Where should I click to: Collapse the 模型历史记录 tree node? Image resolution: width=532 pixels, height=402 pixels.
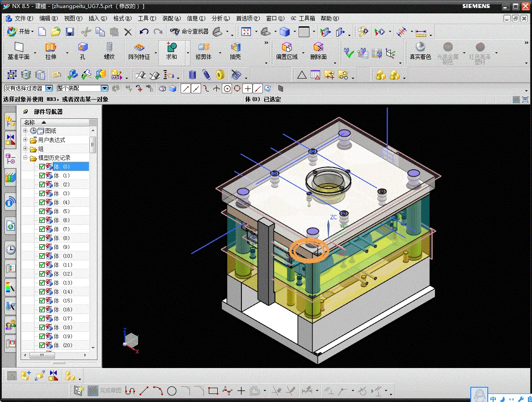coord(25,158)
